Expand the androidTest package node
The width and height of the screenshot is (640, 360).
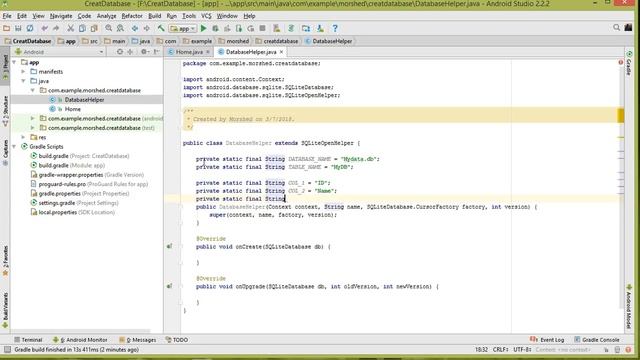pyautogui.click(x=33, y=119)
